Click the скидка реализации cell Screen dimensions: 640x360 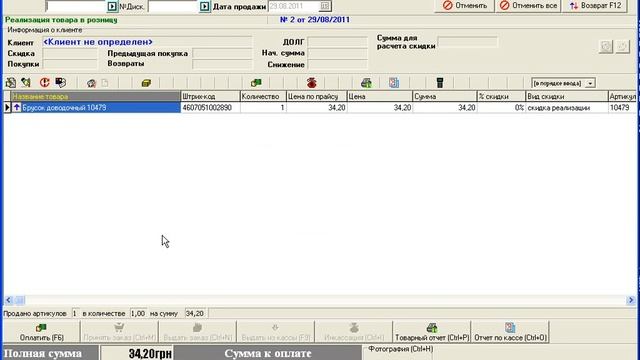(567, 108)
